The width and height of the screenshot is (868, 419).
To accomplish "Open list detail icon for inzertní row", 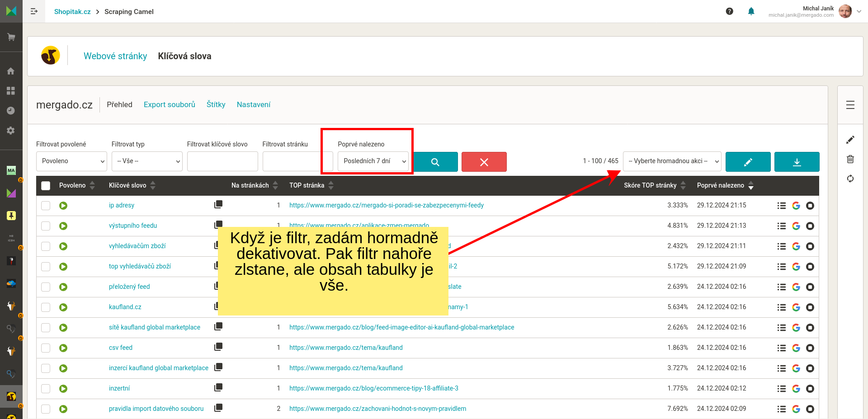I will pos(782,389).
